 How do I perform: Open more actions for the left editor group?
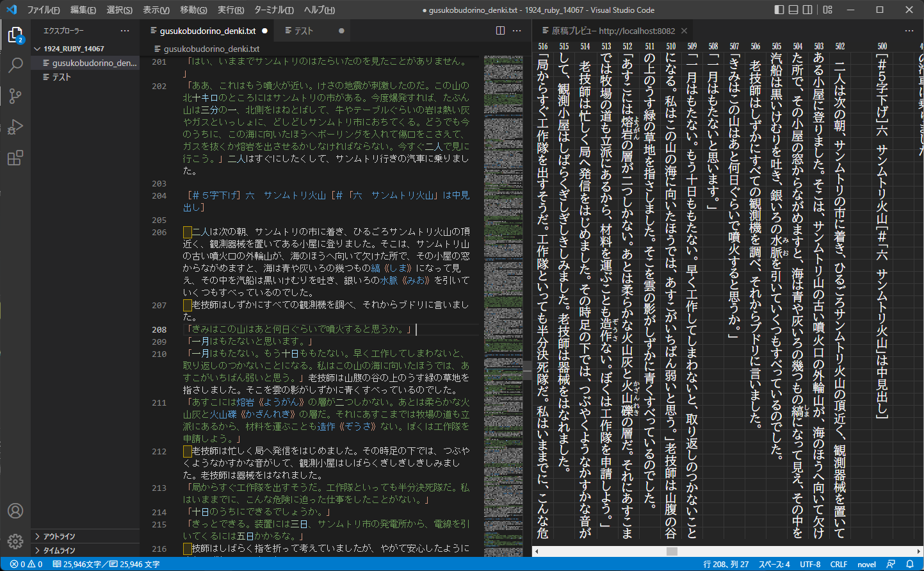pos(517,31)
